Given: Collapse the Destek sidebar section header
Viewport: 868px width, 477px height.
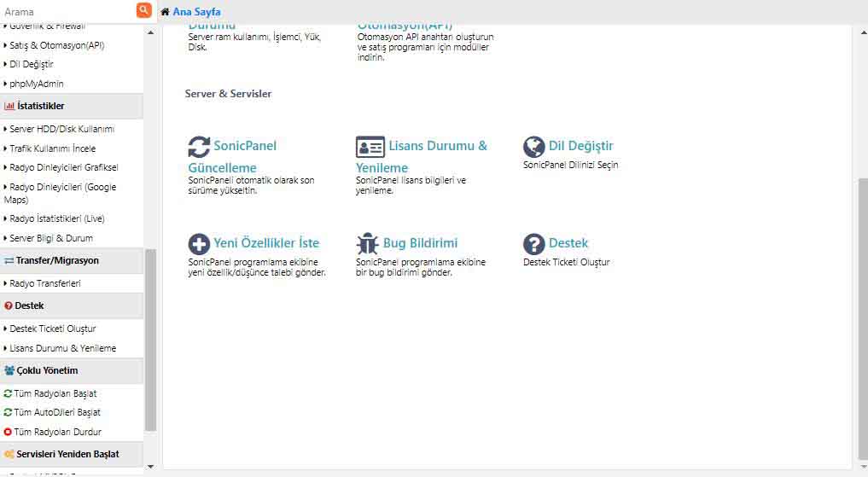Looking at the screenshot, I should click(x=72, y=306).
